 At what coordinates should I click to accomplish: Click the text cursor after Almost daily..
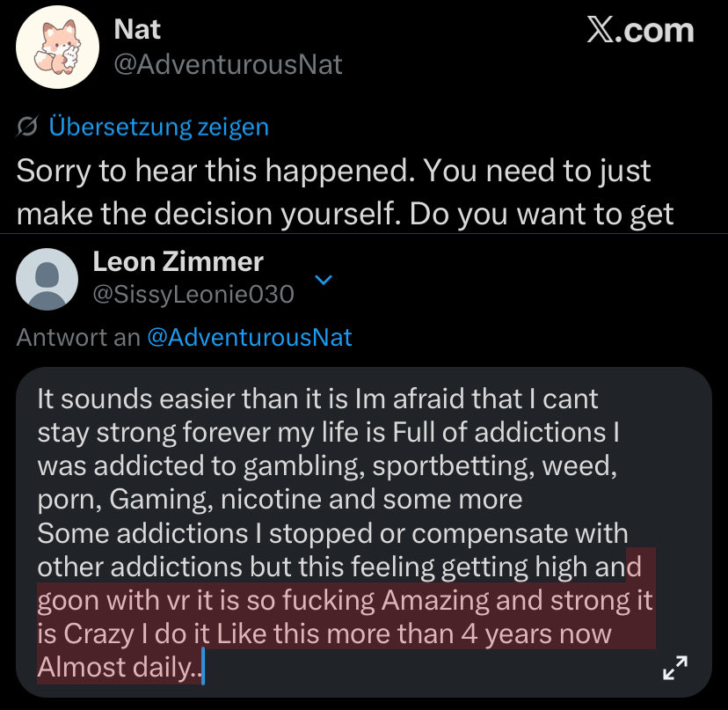(203, 667)
